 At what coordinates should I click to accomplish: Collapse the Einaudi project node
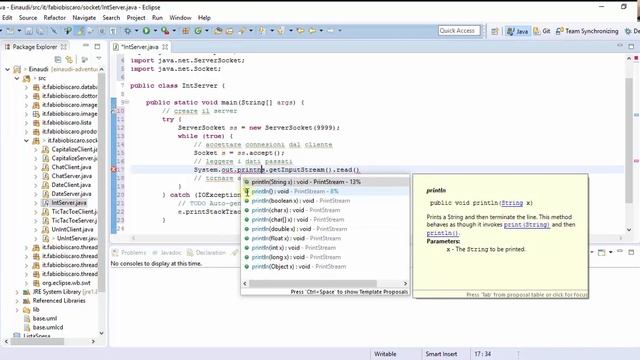point(7,69)
